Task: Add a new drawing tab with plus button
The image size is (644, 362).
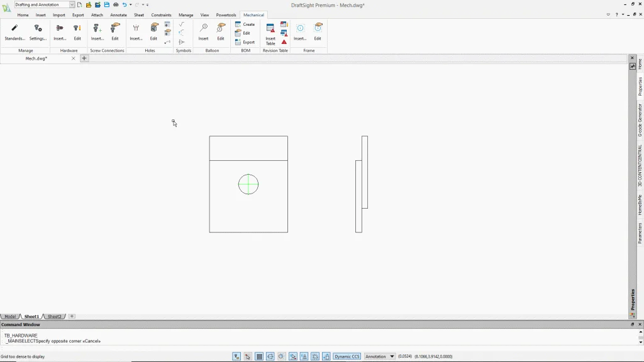Action: pyautogui.click(x=84, y=58)
